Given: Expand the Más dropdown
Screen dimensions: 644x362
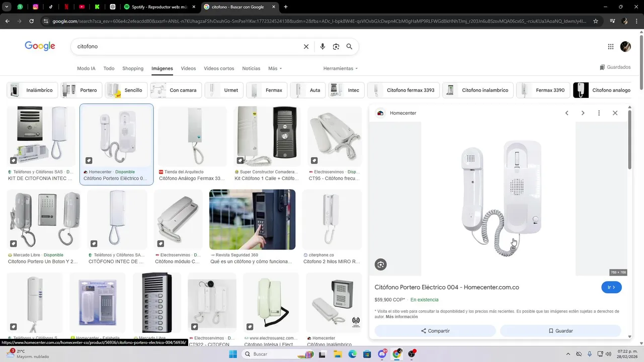Looking at the screenshot, I should point(275,68).
